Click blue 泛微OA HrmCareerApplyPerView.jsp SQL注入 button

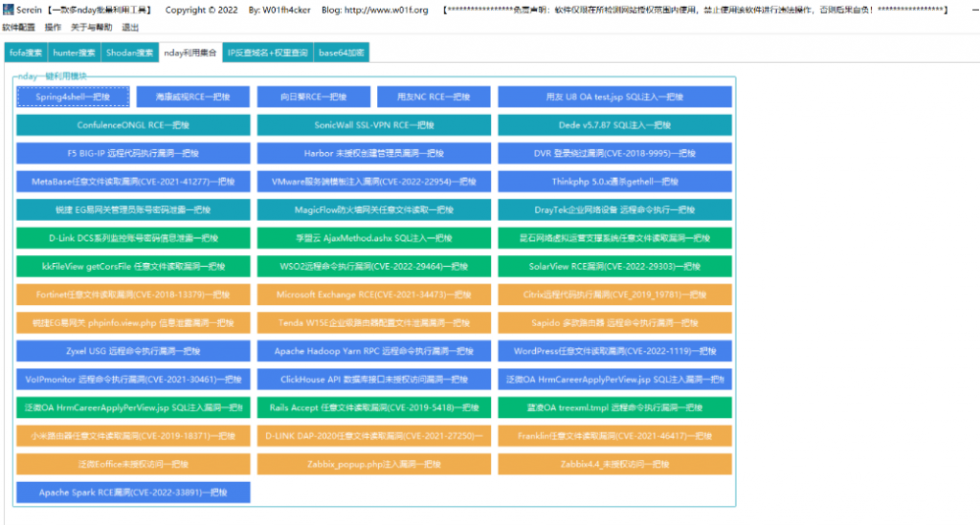[614, 379]
